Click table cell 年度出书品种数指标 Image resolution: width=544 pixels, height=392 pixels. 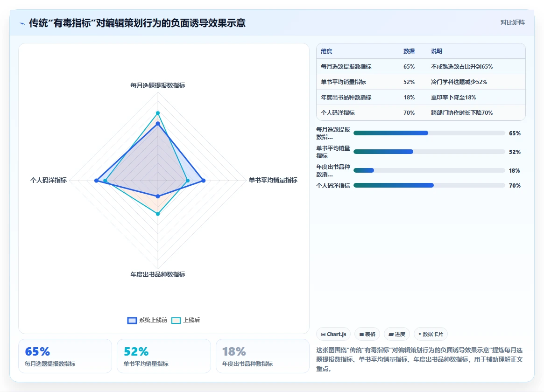346,98
